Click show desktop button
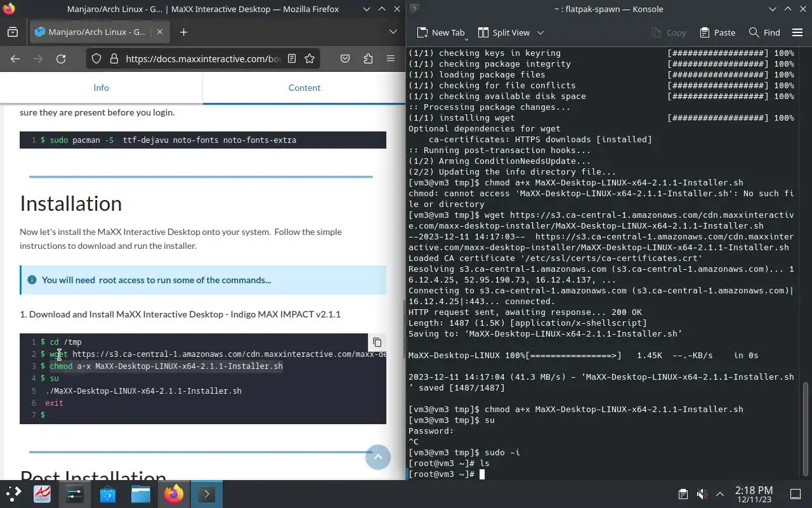The height and width of the screenshot is (508, 812). point(796,494)
